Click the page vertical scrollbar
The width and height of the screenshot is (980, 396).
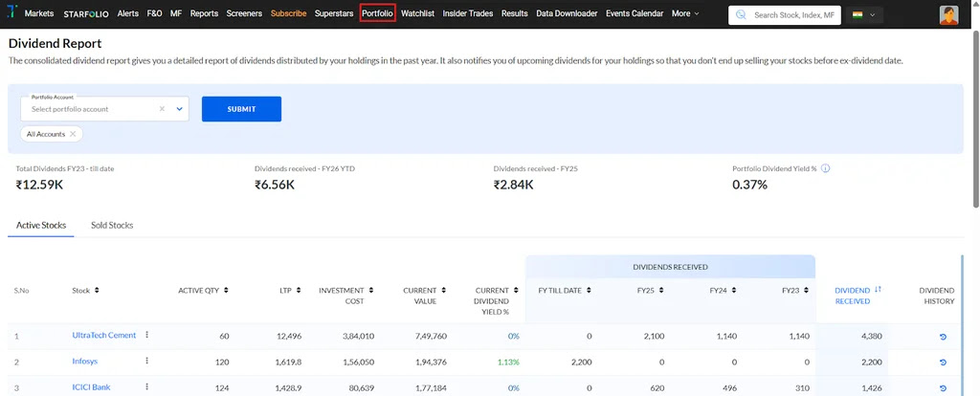tap(975, 119)
